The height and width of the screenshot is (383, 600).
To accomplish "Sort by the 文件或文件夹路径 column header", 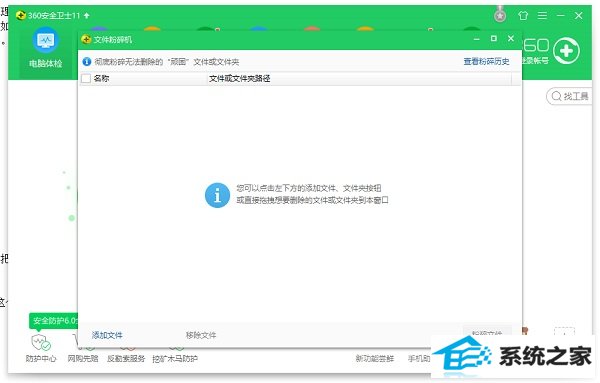I will [240, 78].
